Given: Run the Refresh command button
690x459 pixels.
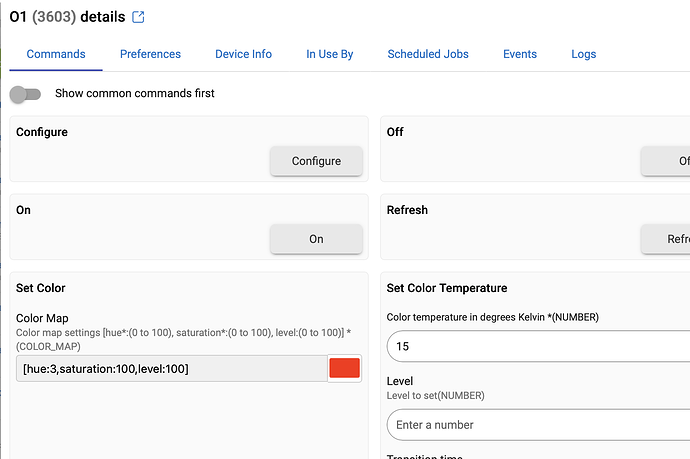Looking at the screenshot, I should [665, 239].
